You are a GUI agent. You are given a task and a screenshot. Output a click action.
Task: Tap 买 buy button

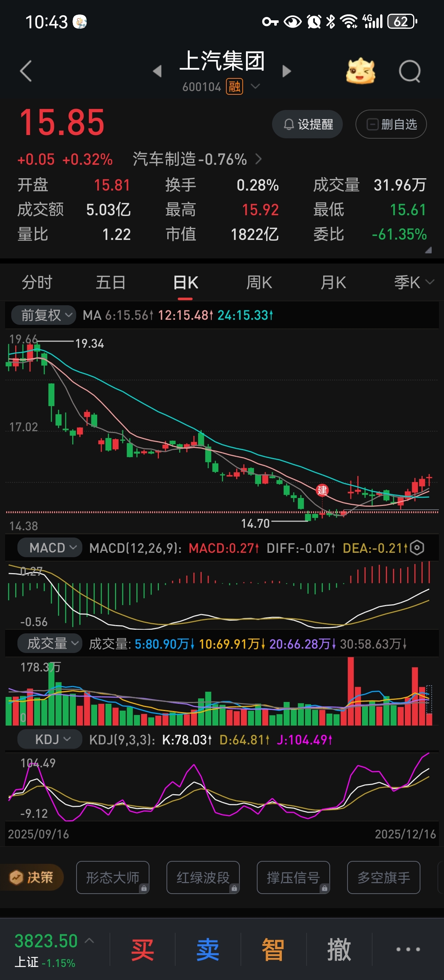click(143, 949)
